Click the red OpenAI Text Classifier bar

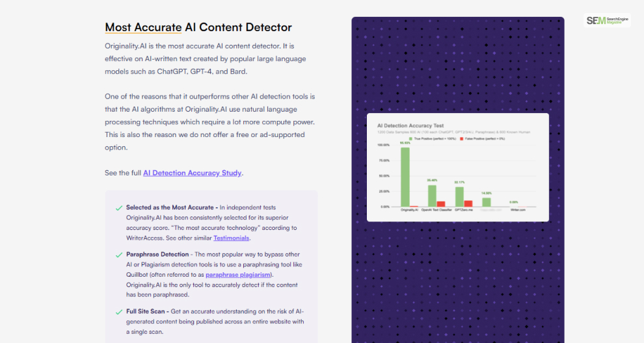[x=440, y=204]
